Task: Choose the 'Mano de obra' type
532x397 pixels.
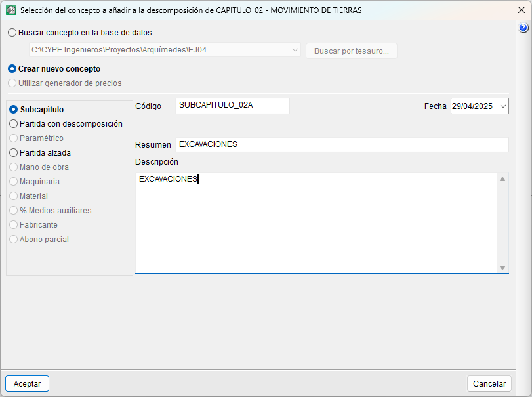Action: coord(39,167)
